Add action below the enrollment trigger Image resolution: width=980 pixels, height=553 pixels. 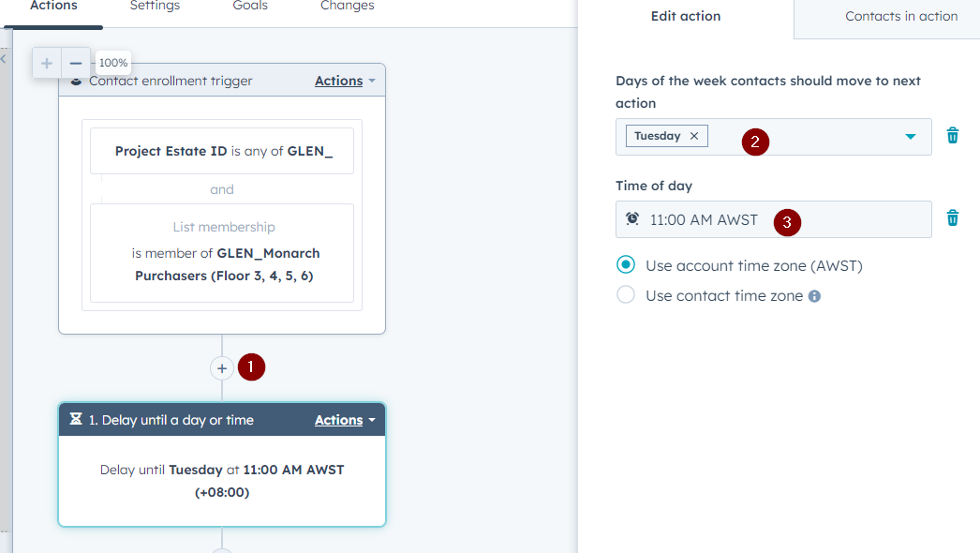[x=222, y=368]
